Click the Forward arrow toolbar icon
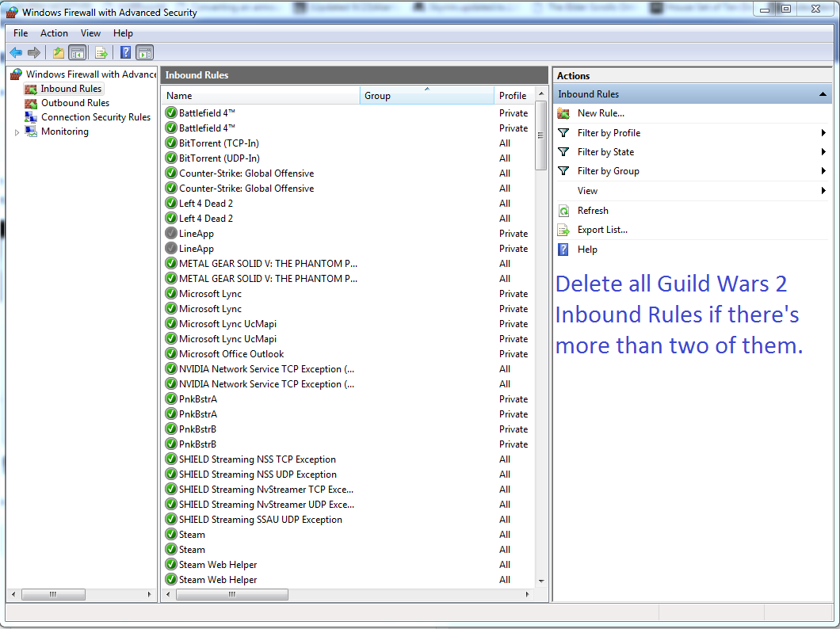This screenshot has height=629, width=840. (x=34, y=52)
